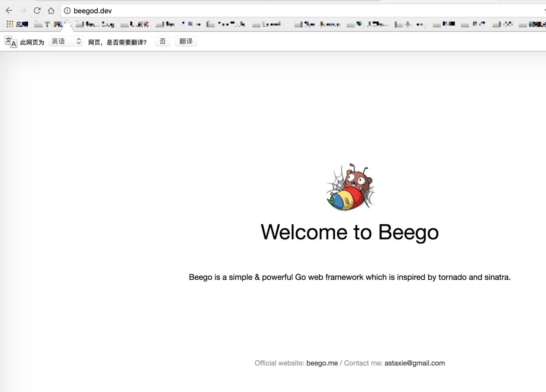
Task: Open the home page via the house icon
Action: tap(51, 11)
